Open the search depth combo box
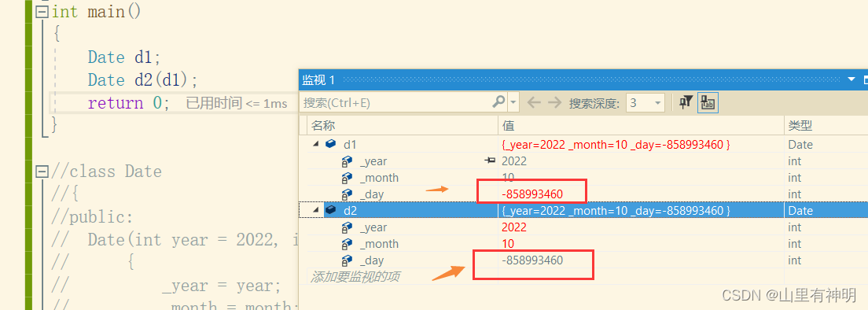The width and height of the screenshot is (868, 310). click(645, 103)
